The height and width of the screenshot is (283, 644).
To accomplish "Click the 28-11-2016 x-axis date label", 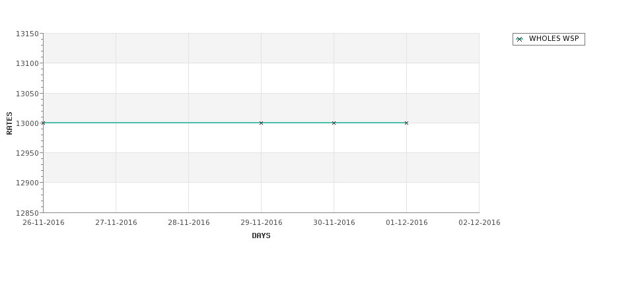I will [189, 223].
